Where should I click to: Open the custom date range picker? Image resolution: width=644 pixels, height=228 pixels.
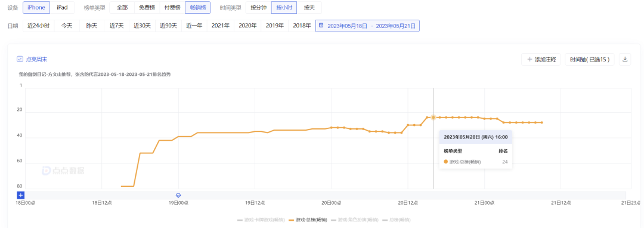[x=367, y=26]
